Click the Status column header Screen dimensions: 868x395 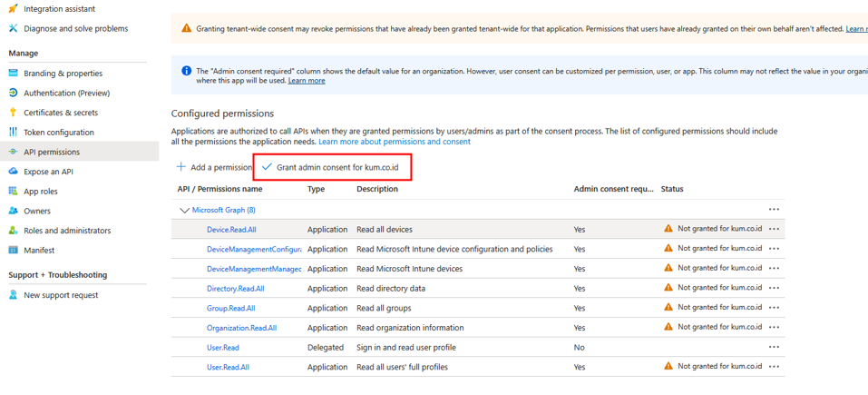[672, 189]
